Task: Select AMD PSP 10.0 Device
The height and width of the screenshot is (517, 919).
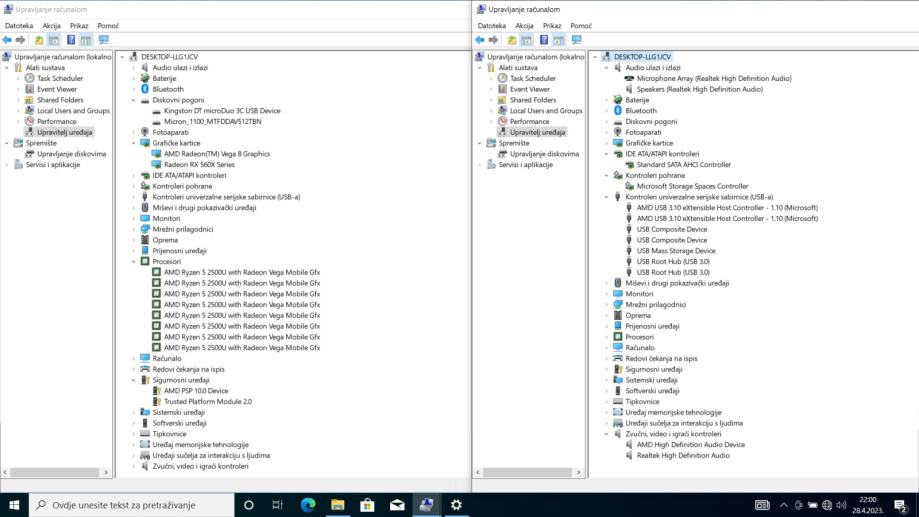Action: click(196, 391)
